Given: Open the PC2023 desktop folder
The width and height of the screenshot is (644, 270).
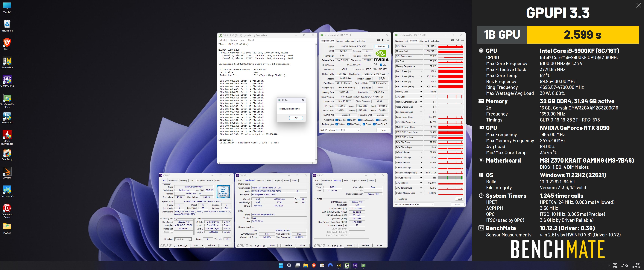Looking at the screenshot, I should point(7,228).
